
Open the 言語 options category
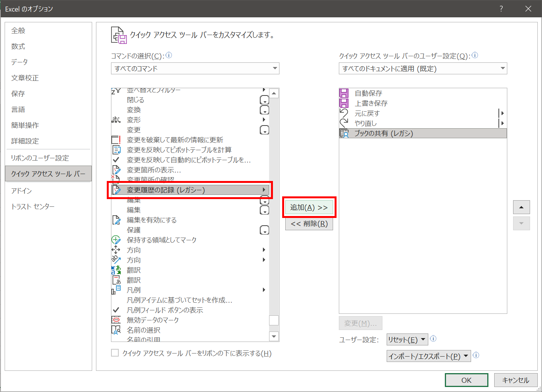click(49, 109)
